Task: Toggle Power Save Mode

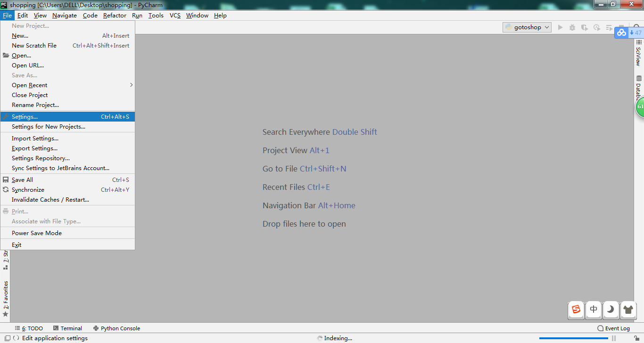Action: click(67, 233)
